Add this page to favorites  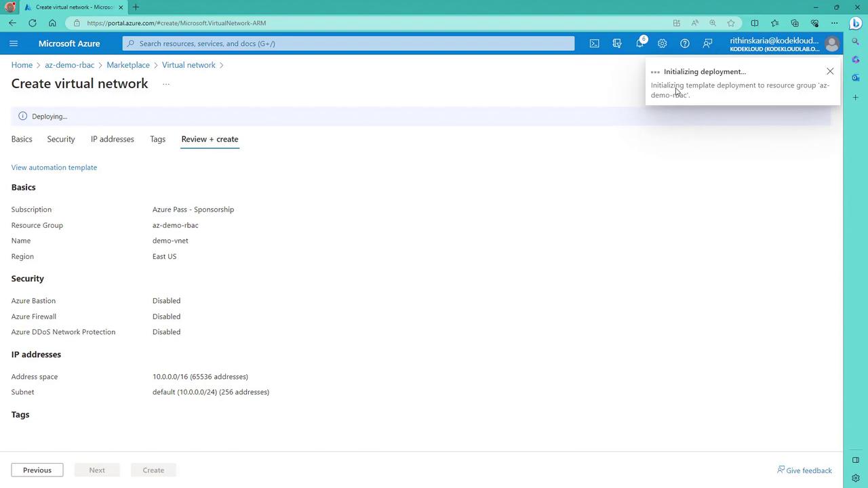pos(731,23)
